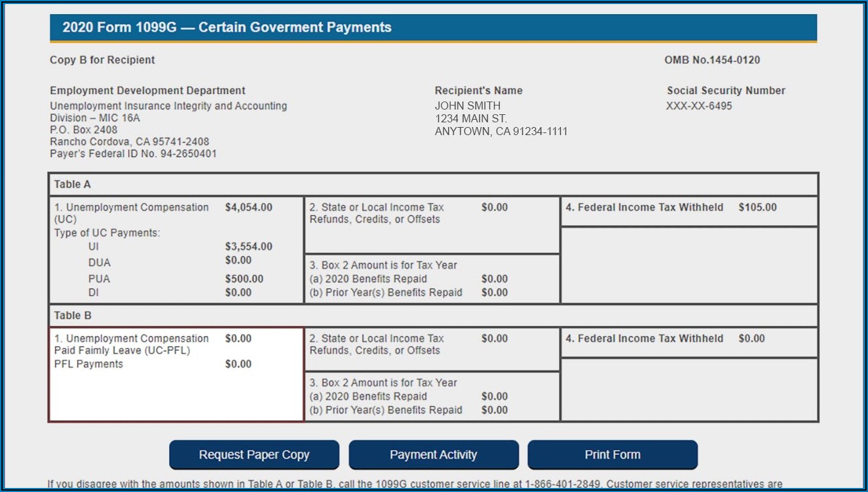Click Table A State or Local Income Tax Refunds cell
Screen dimensions: 868x492
click(x=431, y=224)
